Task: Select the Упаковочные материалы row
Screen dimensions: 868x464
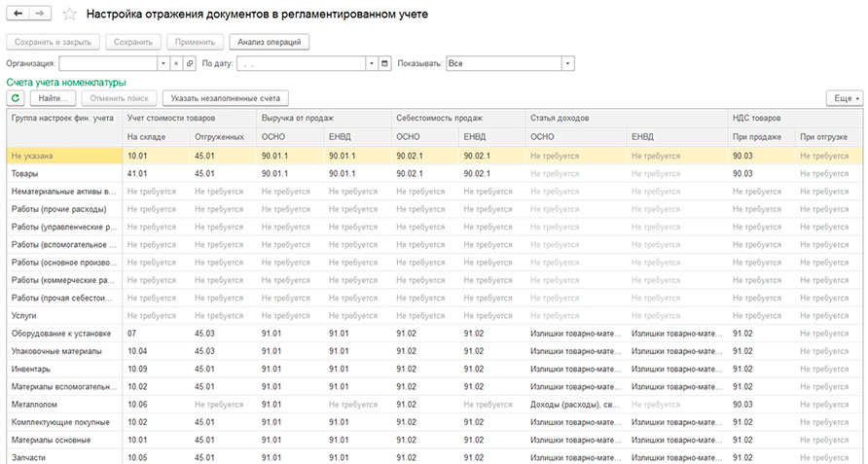Action: tap(435, 351)
